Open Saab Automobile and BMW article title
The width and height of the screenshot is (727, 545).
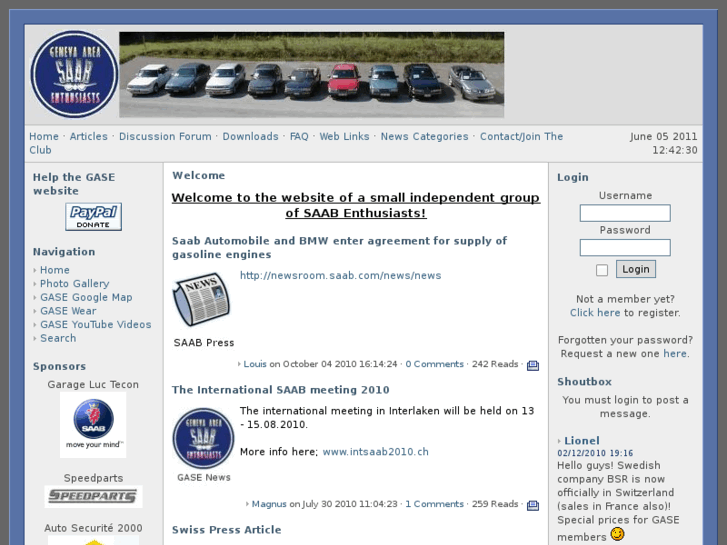[339, 248]
